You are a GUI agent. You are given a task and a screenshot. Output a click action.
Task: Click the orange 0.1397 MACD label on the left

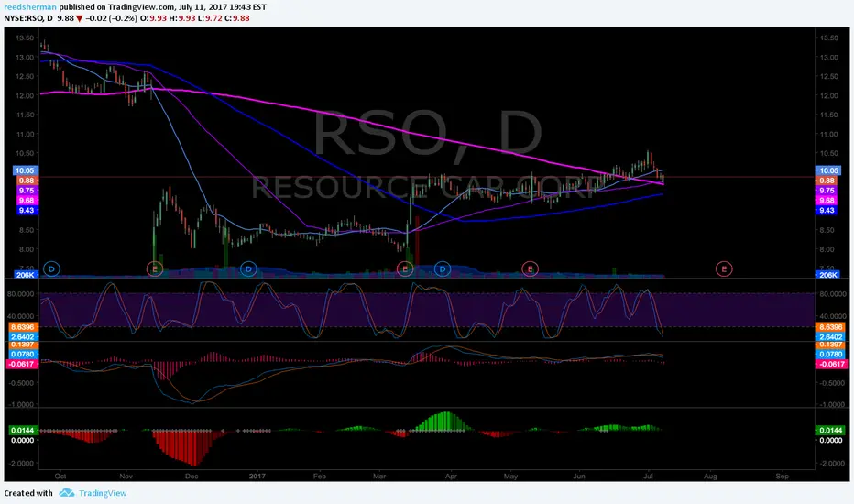(22, 345)
